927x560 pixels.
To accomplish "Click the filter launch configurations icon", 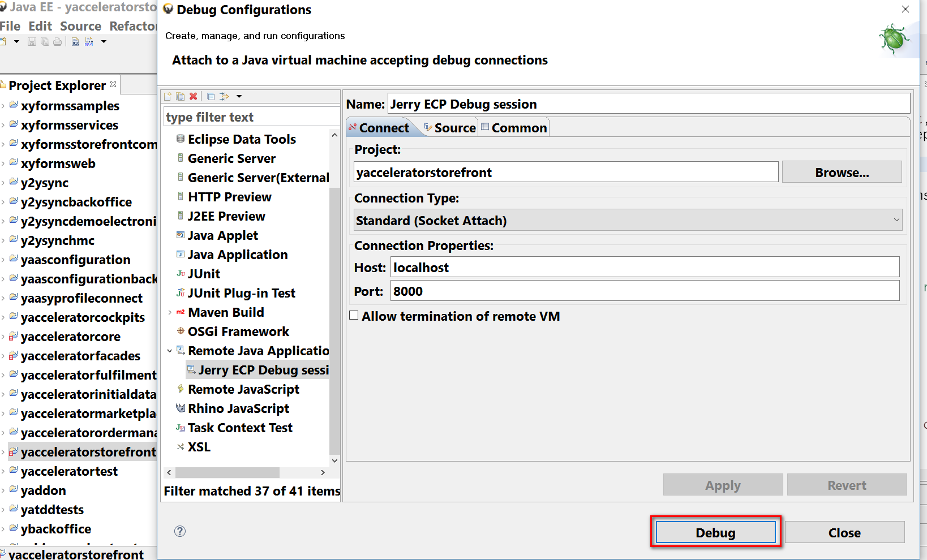I will point(224,97).
